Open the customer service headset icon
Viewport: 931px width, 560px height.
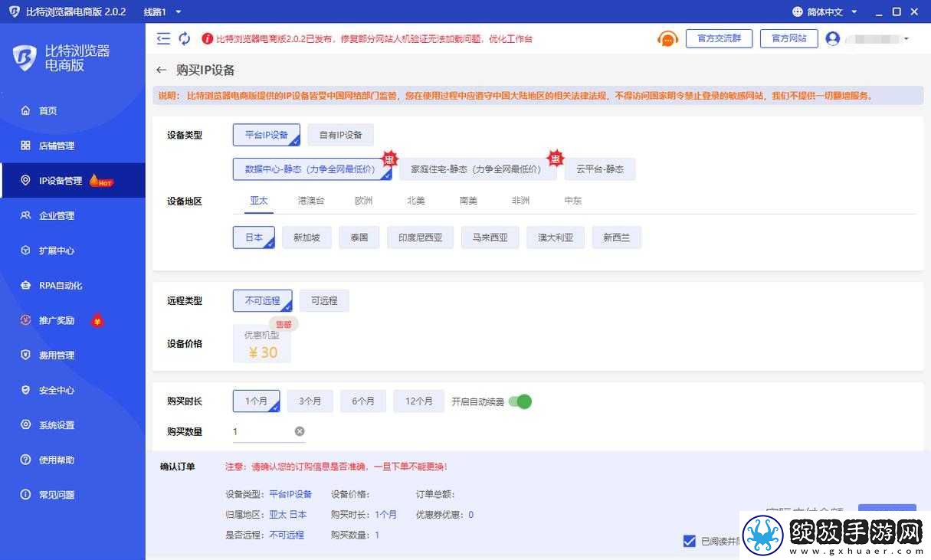click(668, 38)
